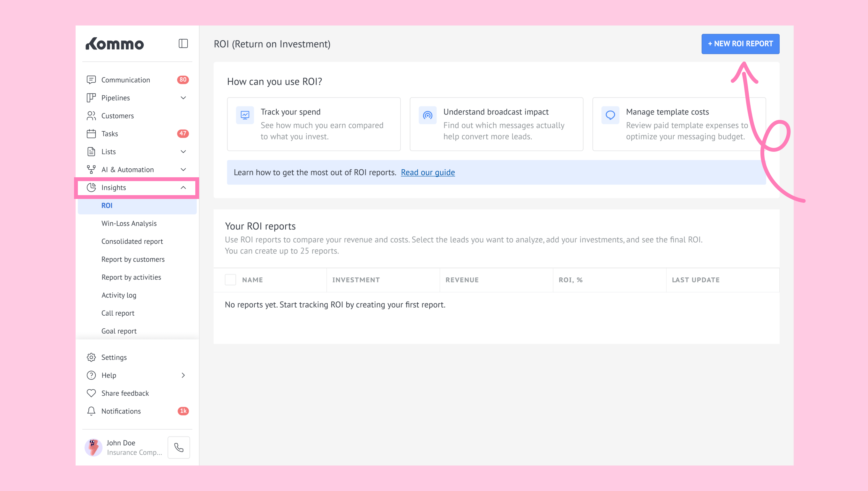Click the New ROI Report button
868x491 pixels.
[x=740, y=44]
